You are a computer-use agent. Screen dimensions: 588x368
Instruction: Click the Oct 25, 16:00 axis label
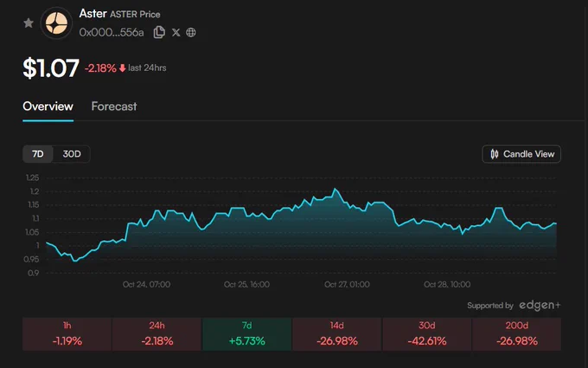coord(246,284)
